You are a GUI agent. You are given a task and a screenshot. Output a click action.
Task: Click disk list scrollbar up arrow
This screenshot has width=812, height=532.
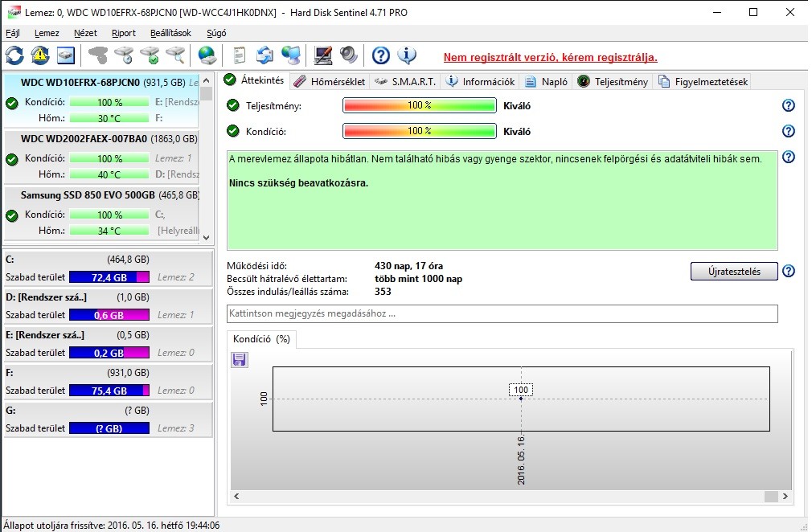pyautogui.click(x=206, y=80)
